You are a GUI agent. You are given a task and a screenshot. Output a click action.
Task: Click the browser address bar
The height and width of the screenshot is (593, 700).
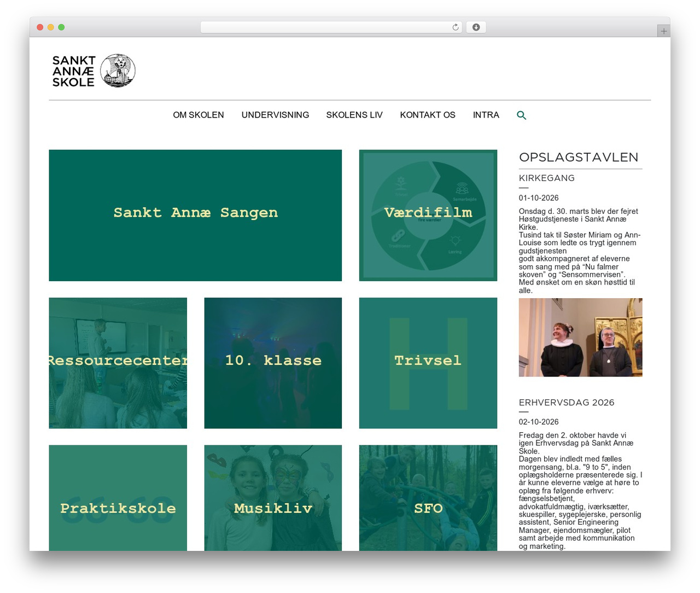coord(331,27)
